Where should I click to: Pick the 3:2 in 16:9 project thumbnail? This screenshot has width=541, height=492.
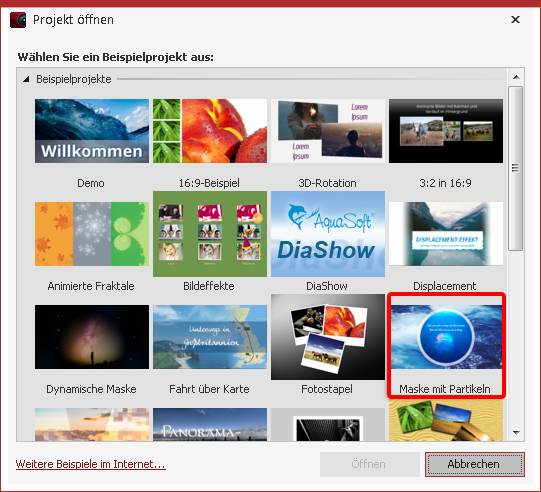[446, 131]
